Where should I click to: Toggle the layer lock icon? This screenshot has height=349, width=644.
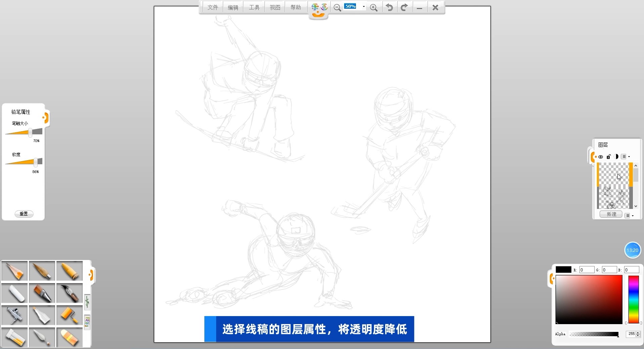608,157
